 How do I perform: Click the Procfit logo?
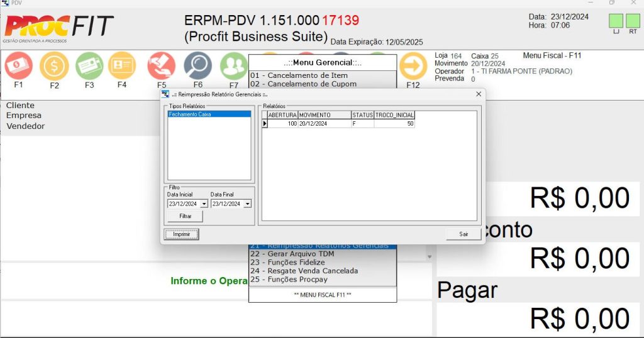tap(58, 28)
